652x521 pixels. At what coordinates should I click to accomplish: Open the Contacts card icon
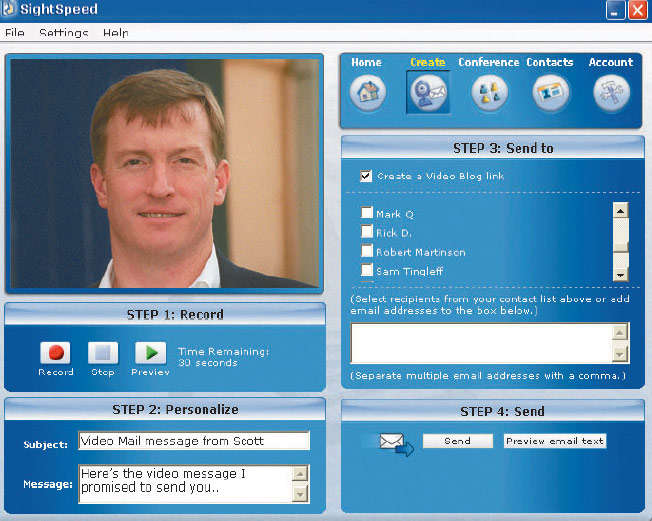click(550, 93)
